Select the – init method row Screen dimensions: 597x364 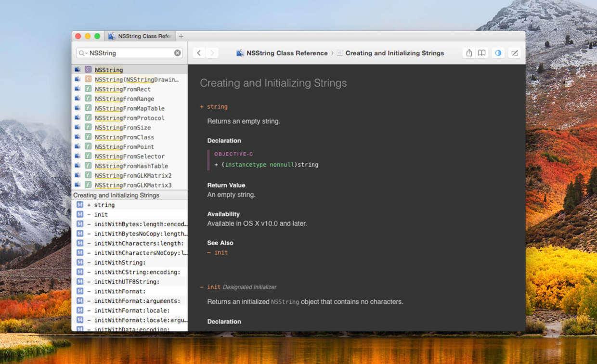(130, 214)
